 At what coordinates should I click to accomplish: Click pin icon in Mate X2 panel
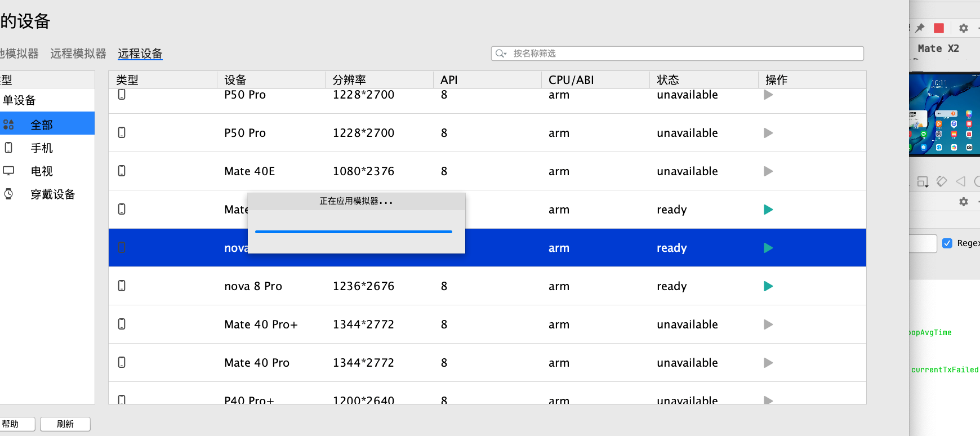[x=920, y=28]
